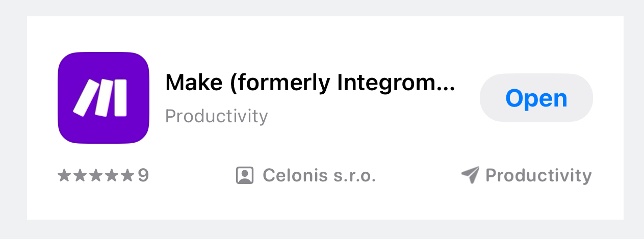The image size is (644, 239).
Task: Click the rating count number 9
Action: pos(143,176)
